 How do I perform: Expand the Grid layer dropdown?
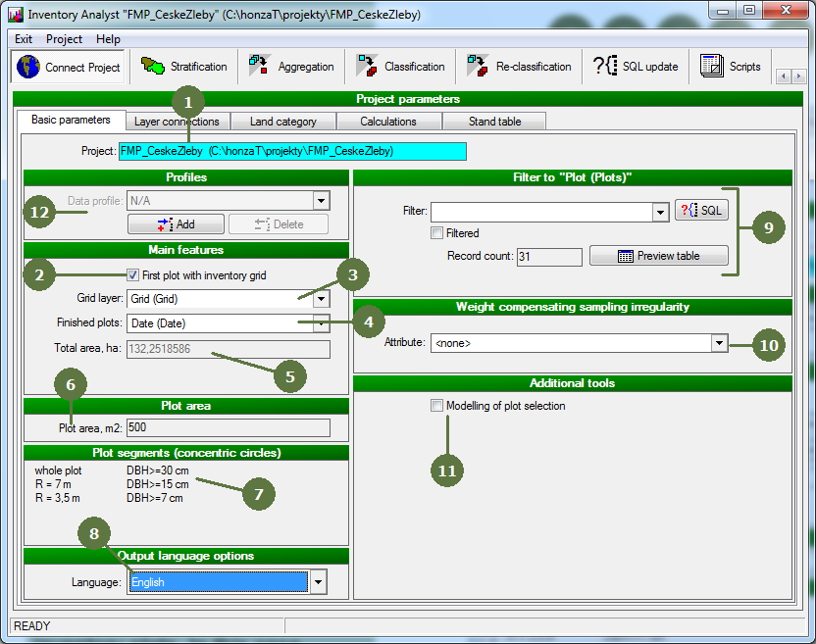[x=321, y=298]
